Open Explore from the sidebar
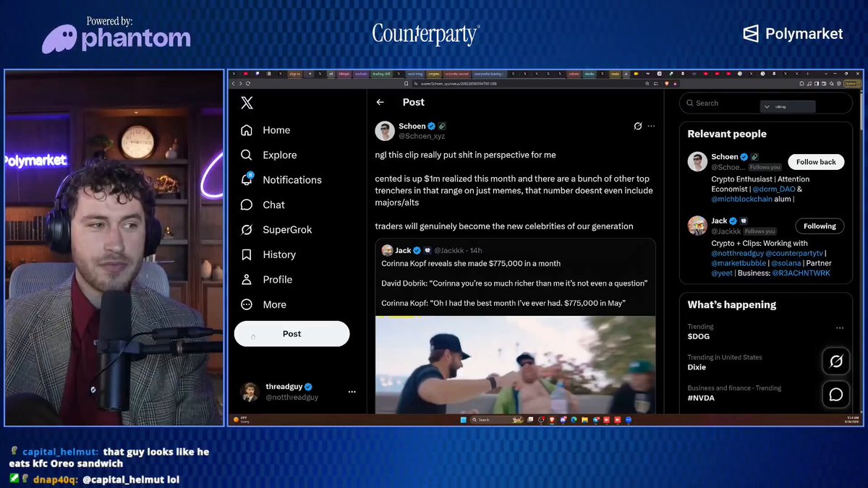The height and width of the screenshot is (488, 868). pos(268,155)
